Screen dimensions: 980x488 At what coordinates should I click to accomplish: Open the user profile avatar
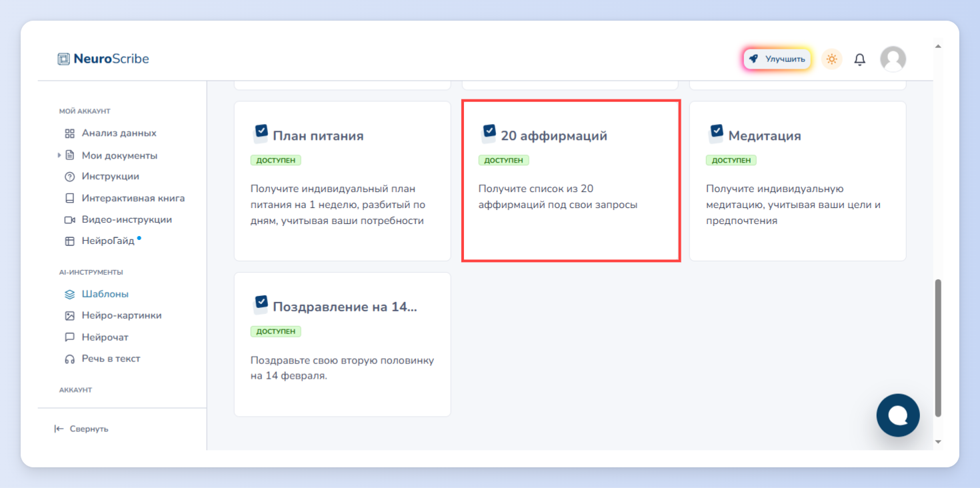(x=893, y=59)
